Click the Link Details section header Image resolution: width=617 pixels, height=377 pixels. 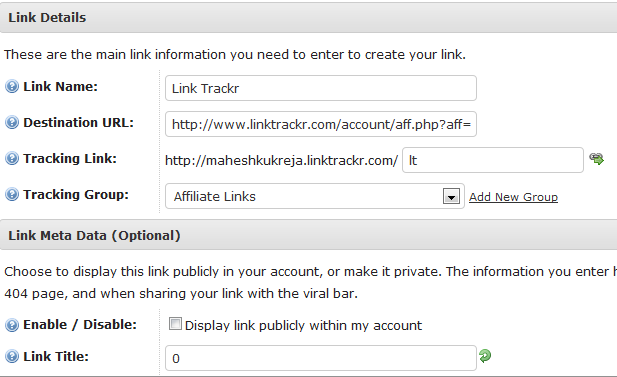tap(308, 18)
